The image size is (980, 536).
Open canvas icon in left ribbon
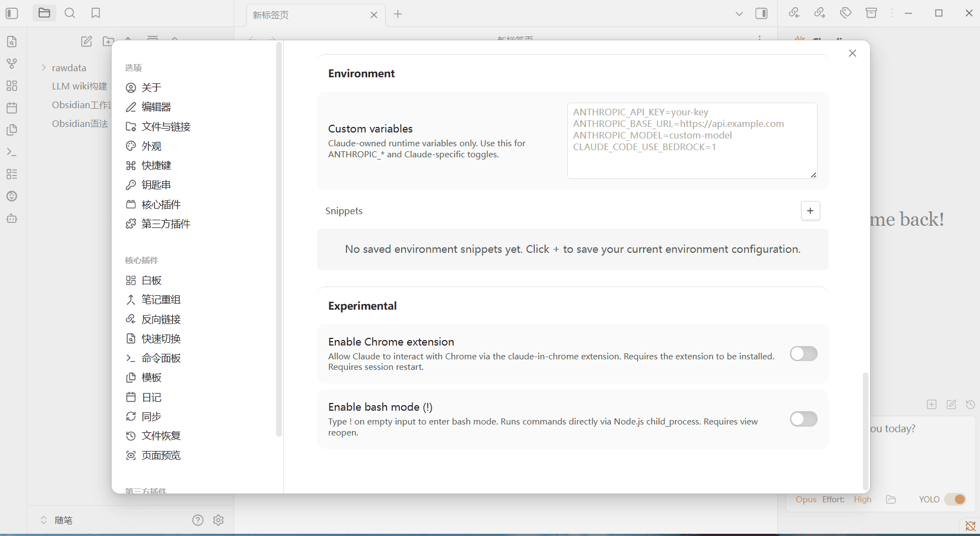point(12,86)
